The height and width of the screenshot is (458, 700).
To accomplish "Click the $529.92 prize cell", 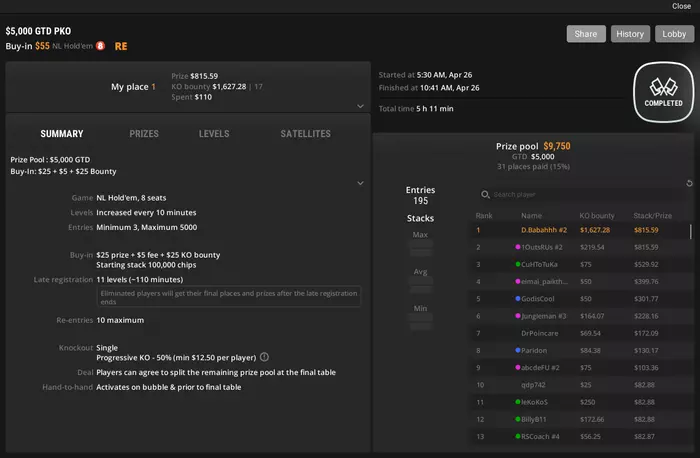I will coord(646,264).
